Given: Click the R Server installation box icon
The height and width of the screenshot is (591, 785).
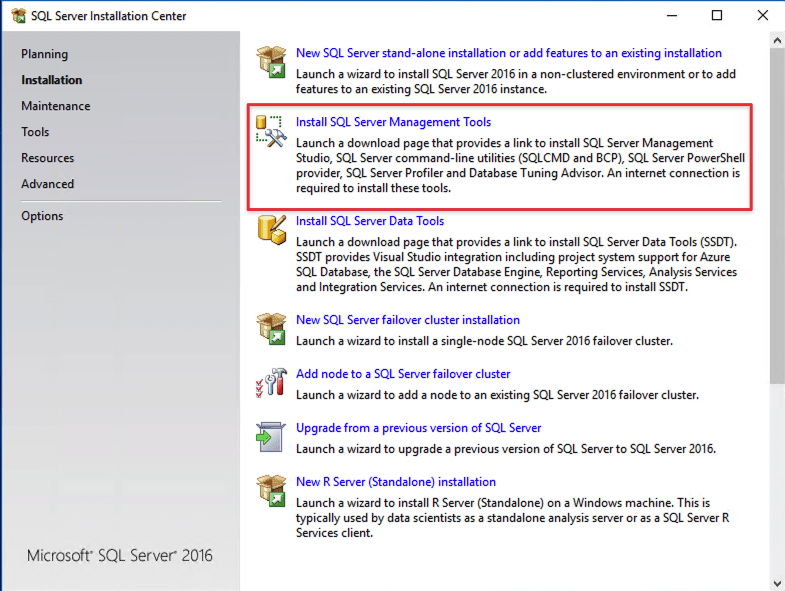Looking at the screenshot, I should (x=271, y=490).
